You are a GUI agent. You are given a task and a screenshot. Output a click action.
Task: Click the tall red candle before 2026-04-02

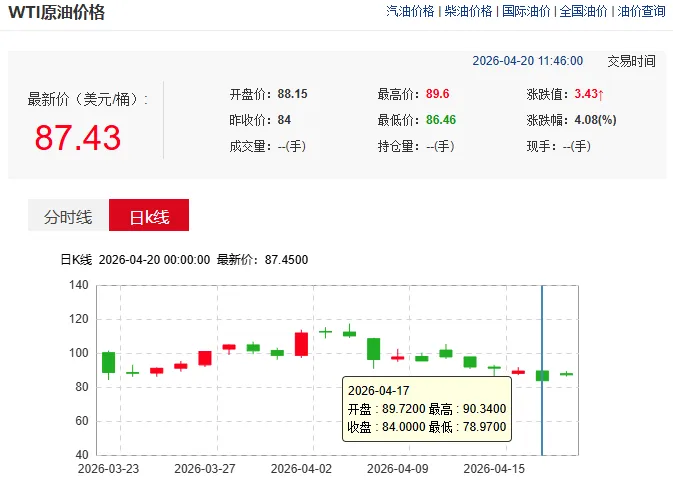tap(301, 344)
